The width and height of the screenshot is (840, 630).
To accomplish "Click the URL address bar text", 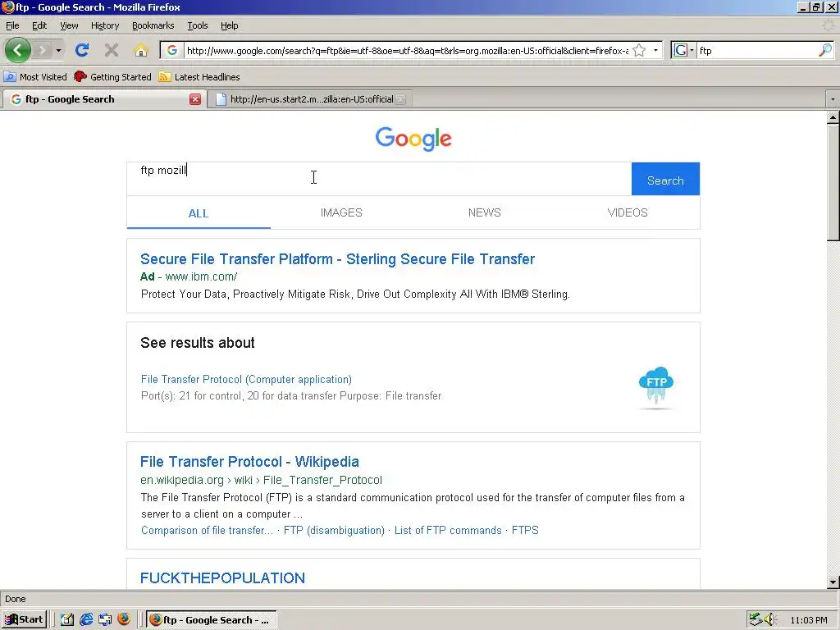I will (x=407, y=50).
